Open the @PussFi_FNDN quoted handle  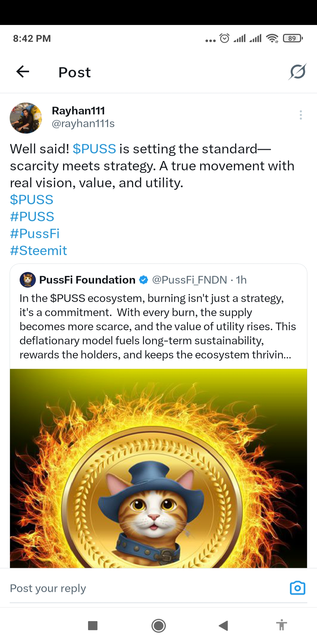click(x=190, y=280)
